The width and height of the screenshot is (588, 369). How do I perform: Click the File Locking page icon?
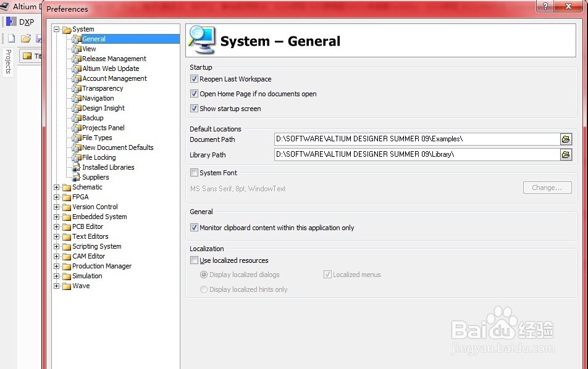coord(77,157)
